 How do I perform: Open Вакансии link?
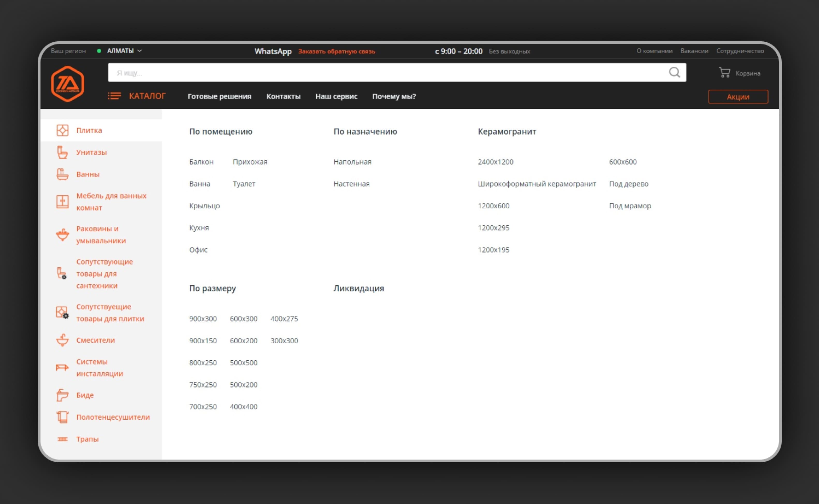click(694, 51)
